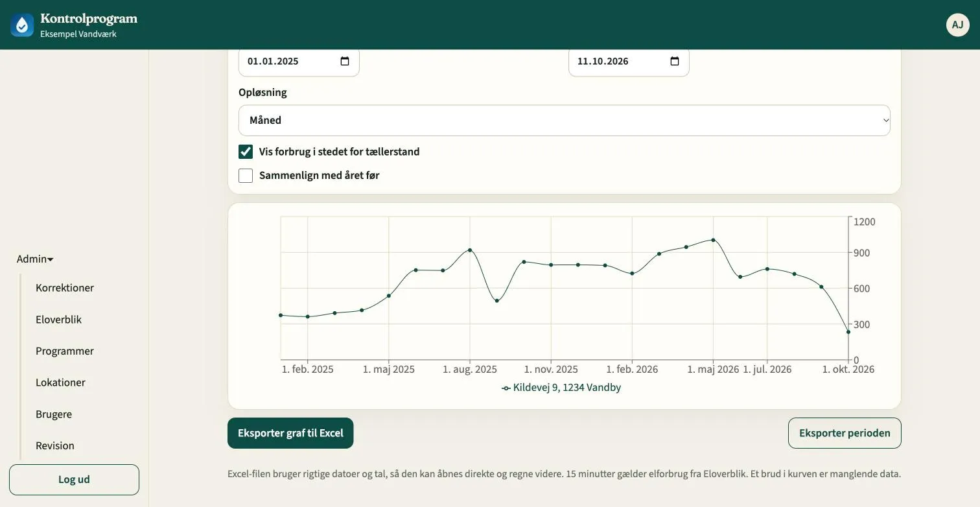980x507 pixels.
Task: Open Programmer in the sidebar
Action: pyautogui.click(x=65, y=351)
